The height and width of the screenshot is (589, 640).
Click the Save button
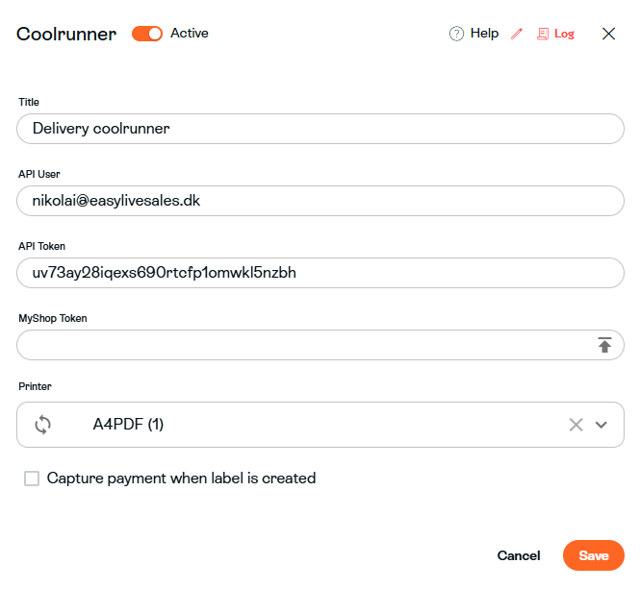point(593,555)
